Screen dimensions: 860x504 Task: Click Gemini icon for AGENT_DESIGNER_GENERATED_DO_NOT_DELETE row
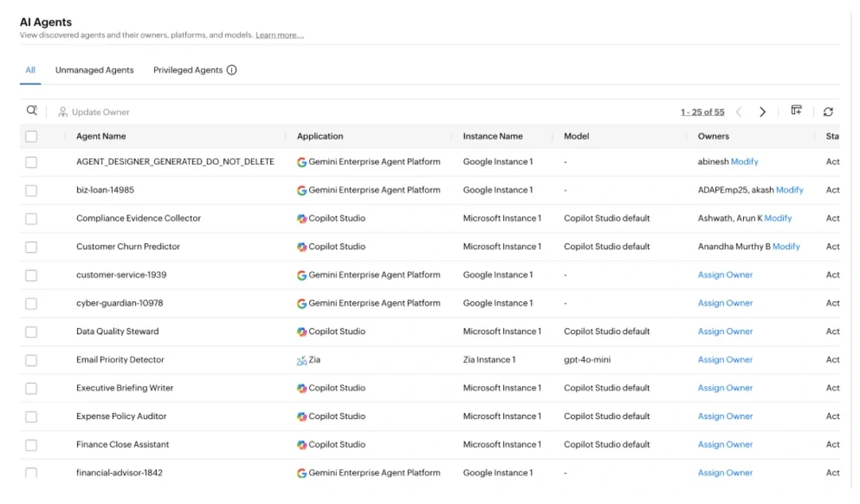(x=302, y=162)
